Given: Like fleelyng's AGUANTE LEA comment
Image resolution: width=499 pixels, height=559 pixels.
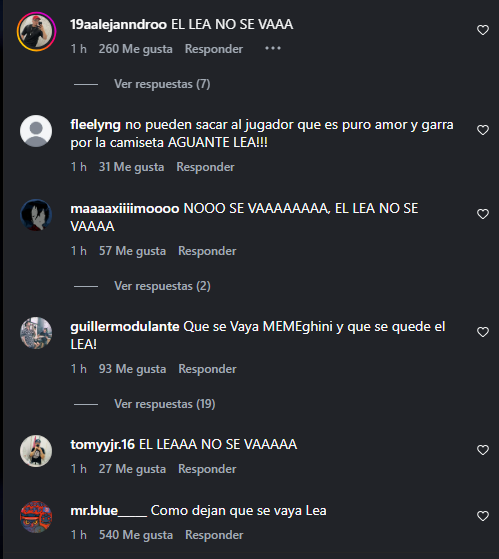Looking at the screenshot, I should click(x=483, y=130).
